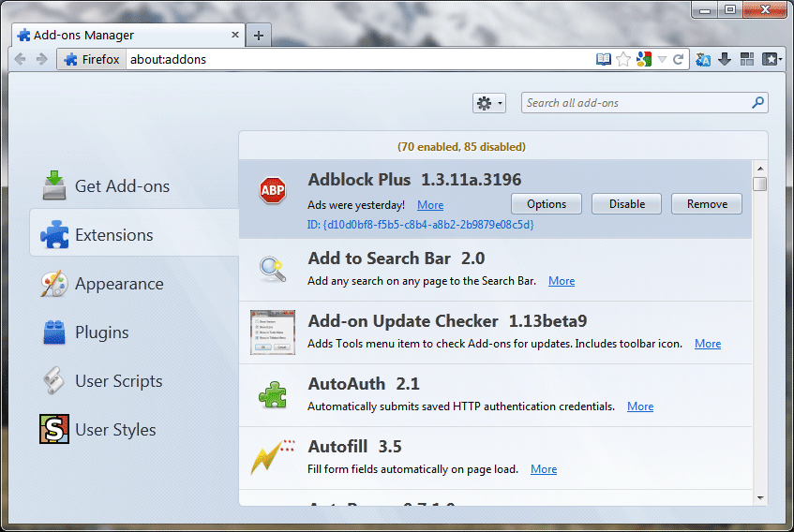794x532 pixels.
Task: Click the tab groups grid icon
Action: 747,59
